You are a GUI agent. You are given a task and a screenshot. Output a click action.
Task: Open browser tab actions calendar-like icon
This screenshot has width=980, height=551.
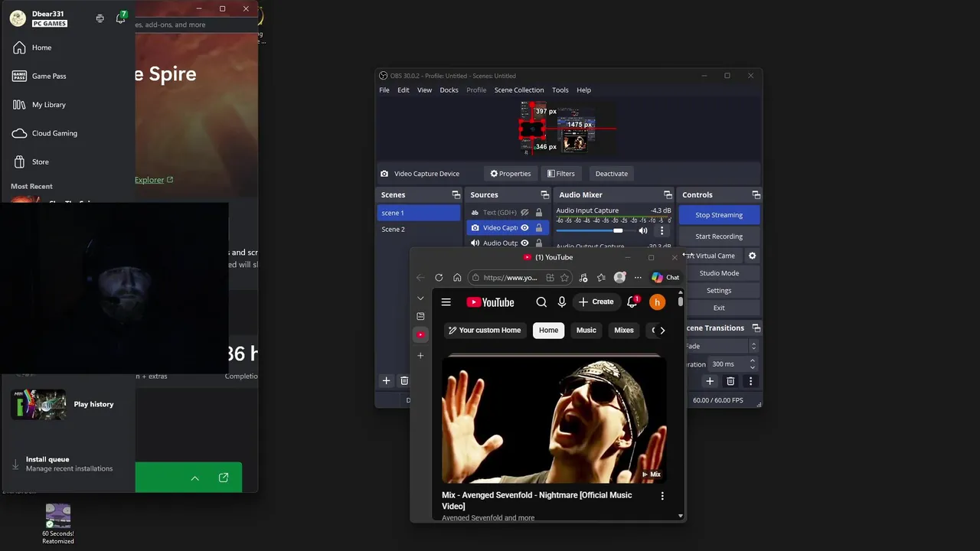pyautogui.click(x=420, y=316)
